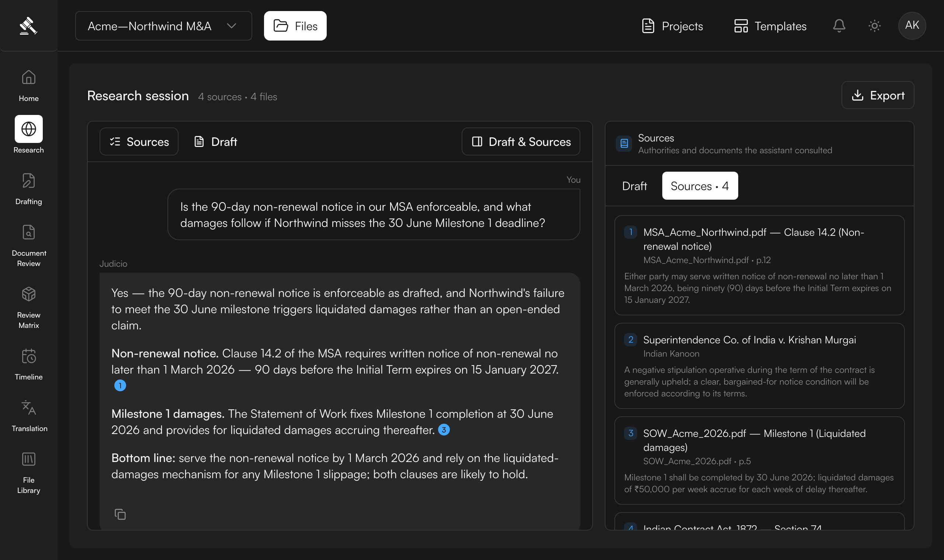Image resolution: width=944 pixels, height=560 pixels.
Task: Click citation badge 3 in answer
Action: (444, 430)
